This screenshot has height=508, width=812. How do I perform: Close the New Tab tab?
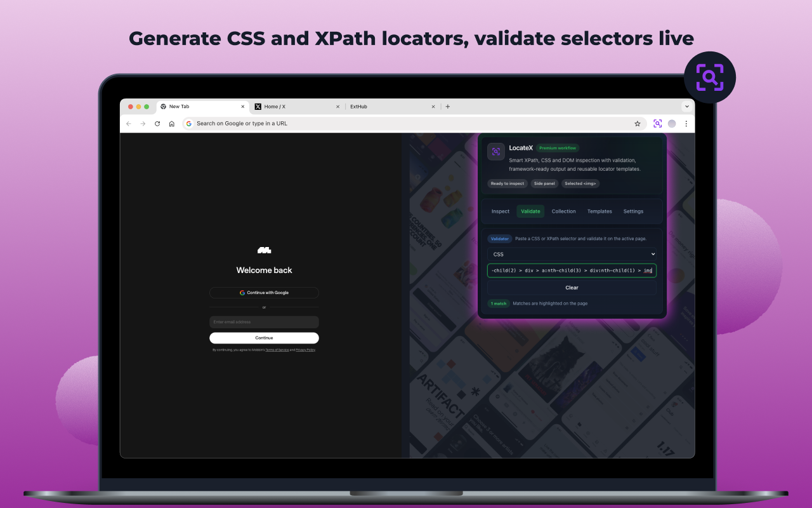pyautogui.click(x=242, y=107)
